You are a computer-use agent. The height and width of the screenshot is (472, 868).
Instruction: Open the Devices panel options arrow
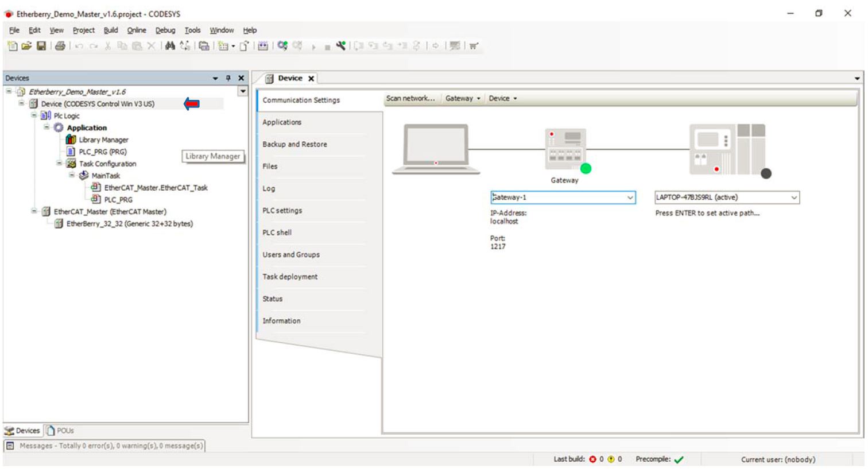(215, 78)
